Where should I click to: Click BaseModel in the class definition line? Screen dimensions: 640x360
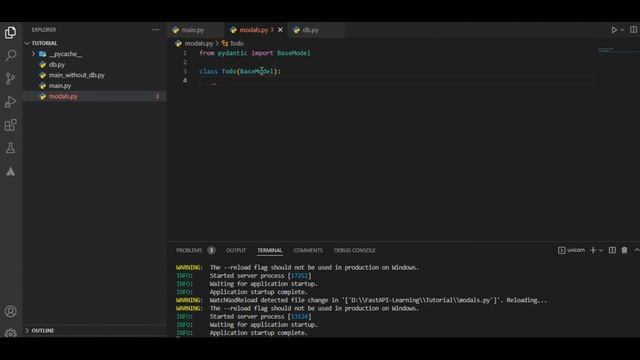pyautogui.click(x=256, y=71)
